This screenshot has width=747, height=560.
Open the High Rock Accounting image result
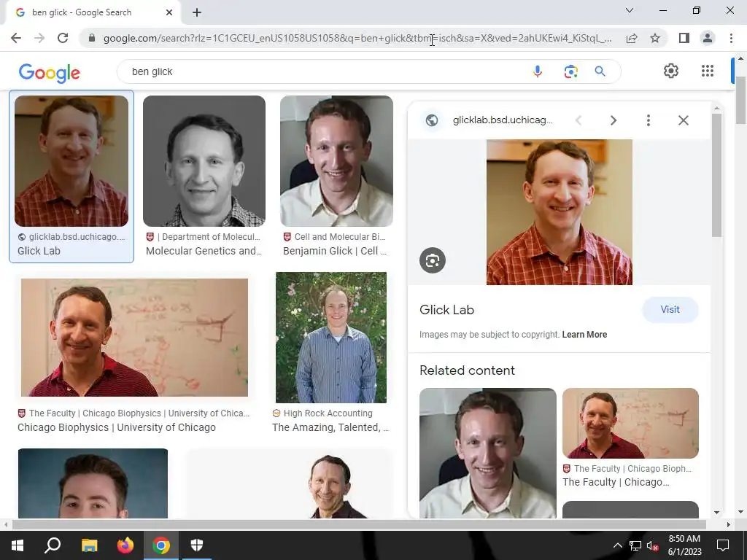[331, 338]
